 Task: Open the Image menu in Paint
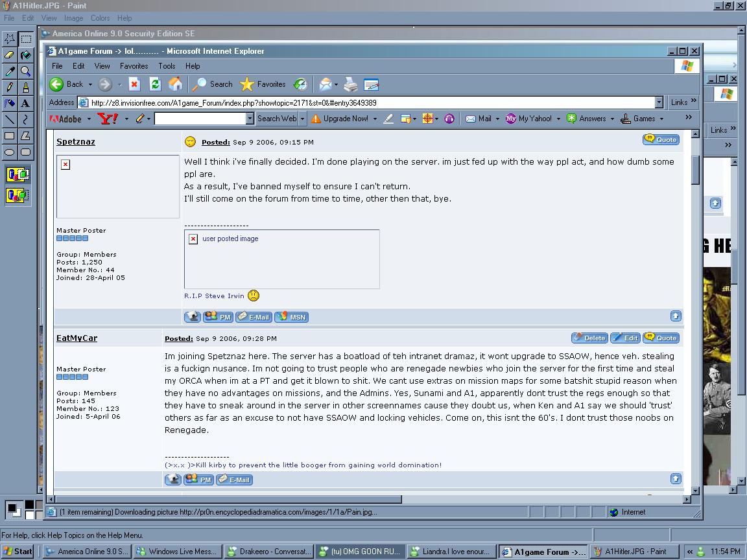pyautogui.click(x=73, y=18)
